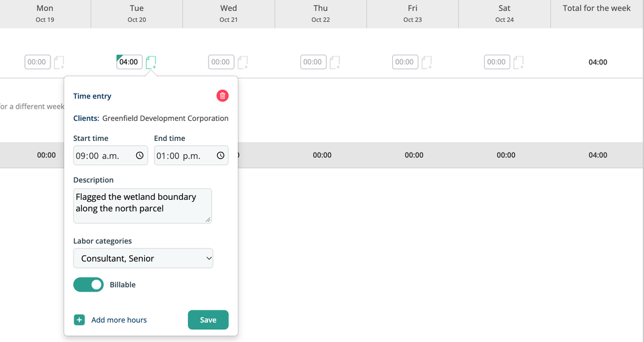The image size is (644, 342).
Task: Click the Billable label text
Action: [122, 284]
